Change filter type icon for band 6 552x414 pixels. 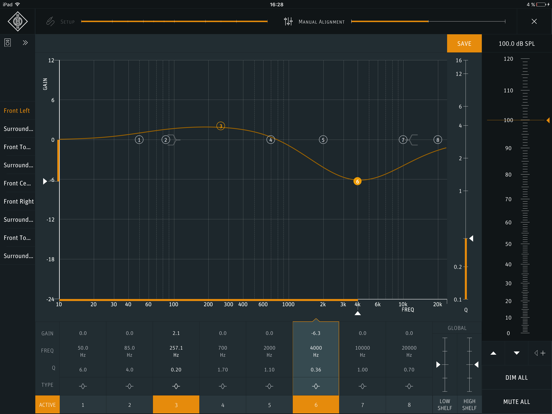316,386
